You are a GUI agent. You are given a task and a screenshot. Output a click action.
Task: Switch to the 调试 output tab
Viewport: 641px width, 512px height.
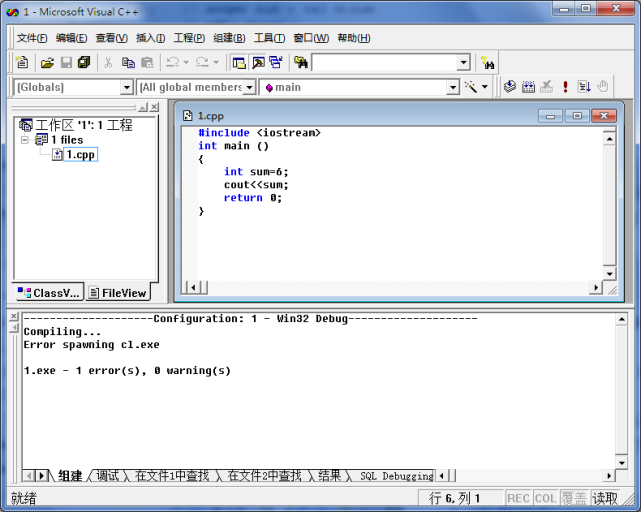tap(107, 476)
